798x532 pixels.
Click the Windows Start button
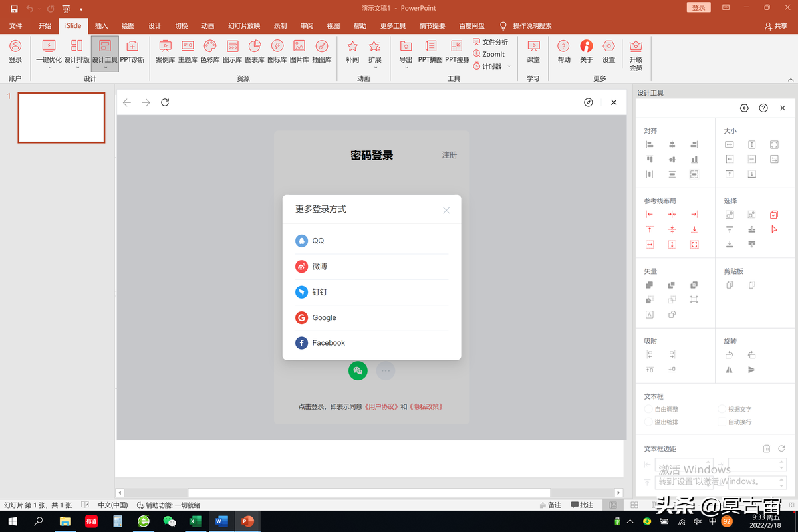13,521
